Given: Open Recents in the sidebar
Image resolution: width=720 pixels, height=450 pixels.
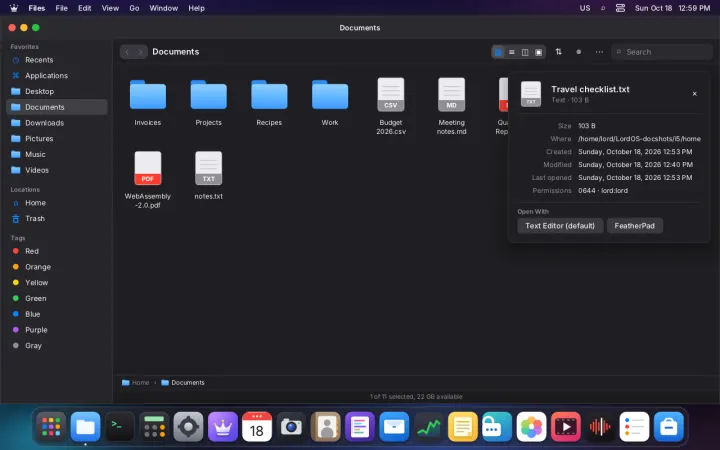Looking at the screenshot, I should click(56, 60).
